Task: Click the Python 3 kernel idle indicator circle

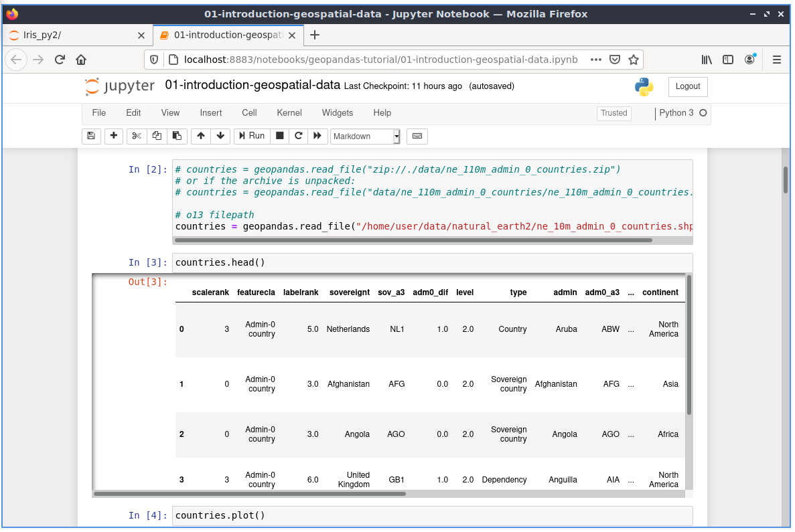Action: [x=704, y=114]
